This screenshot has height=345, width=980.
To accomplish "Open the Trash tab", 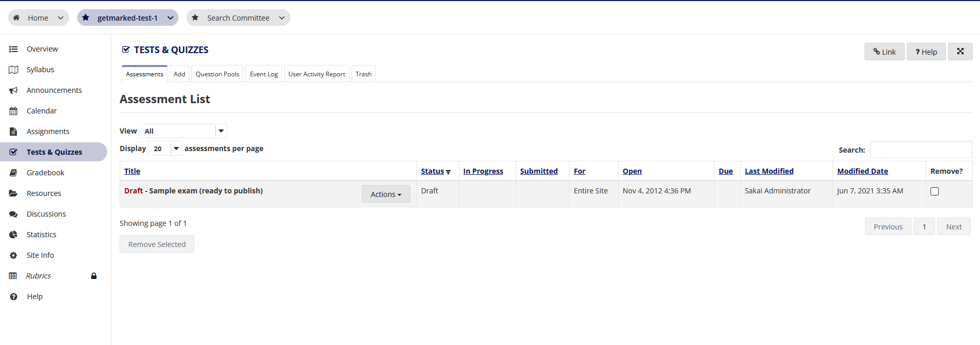I will click(363, 74).
